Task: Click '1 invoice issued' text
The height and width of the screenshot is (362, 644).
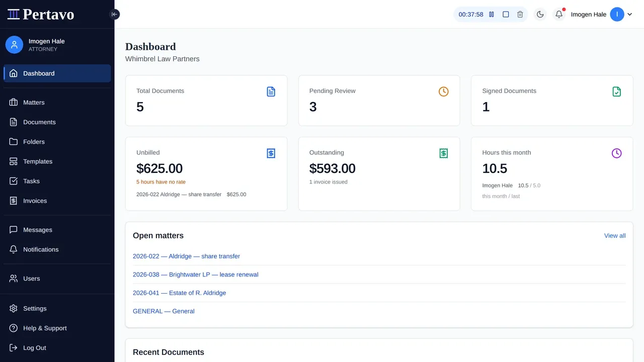Action: pyautogui.click(x=329, y=182)
